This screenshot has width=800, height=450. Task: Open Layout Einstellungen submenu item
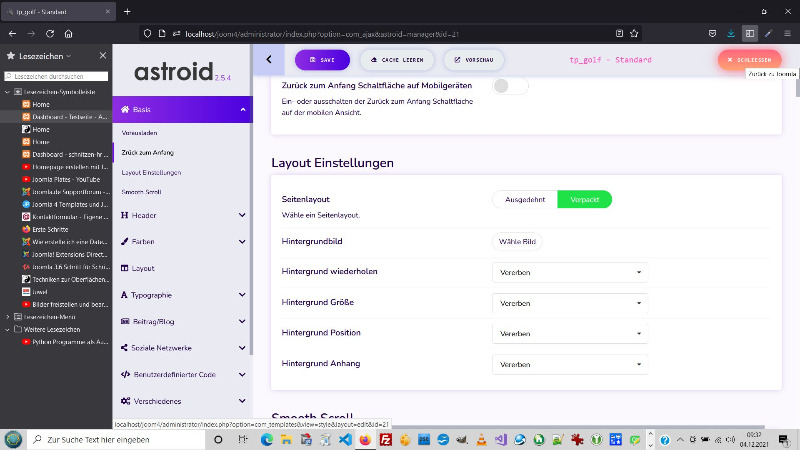pyautogui.click(x=151, y=172)
